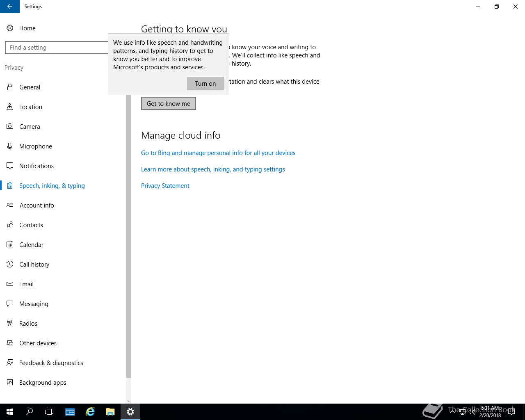The width and height of the screenshot is (525, 420).
Task: Open the Calendar privacy page
Action: click(x=64, y=244)
